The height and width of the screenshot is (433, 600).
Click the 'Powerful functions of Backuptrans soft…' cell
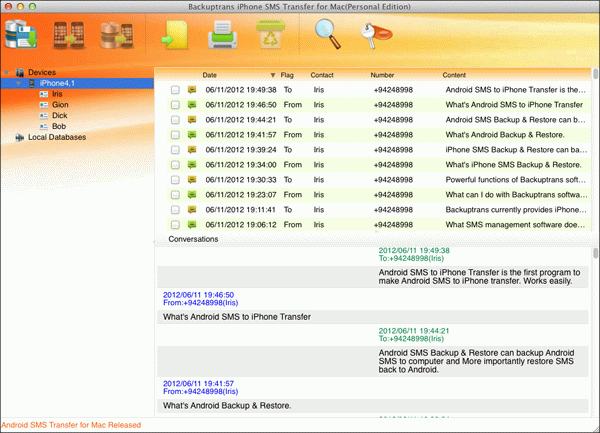click(515, 180)
